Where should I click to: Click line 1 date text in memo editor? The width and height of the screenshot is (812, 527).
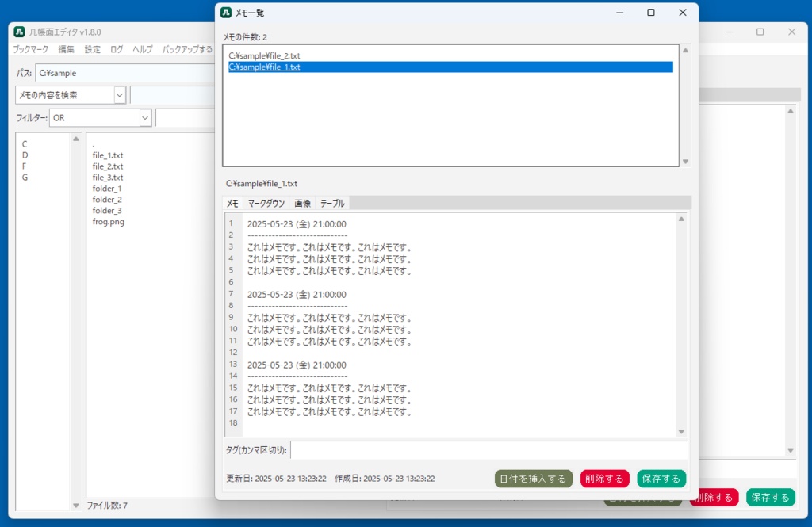[297, 224]
